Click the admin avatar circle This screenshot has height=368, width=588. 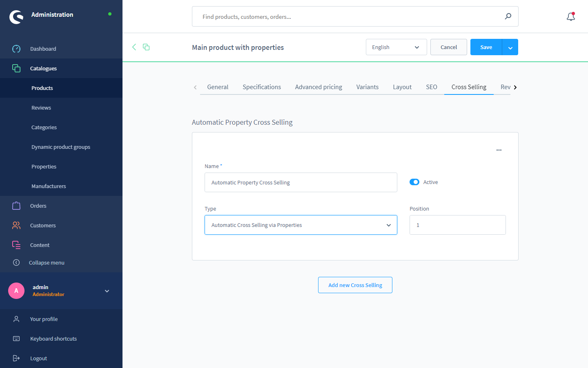(x=16, y=291)
